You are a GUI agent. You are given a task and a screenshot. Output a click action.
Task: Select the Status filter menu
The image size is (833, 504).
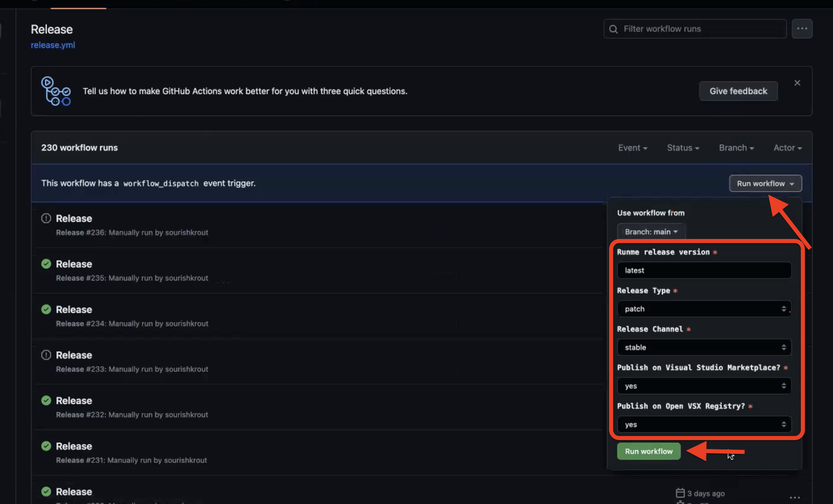pos(683,147)
